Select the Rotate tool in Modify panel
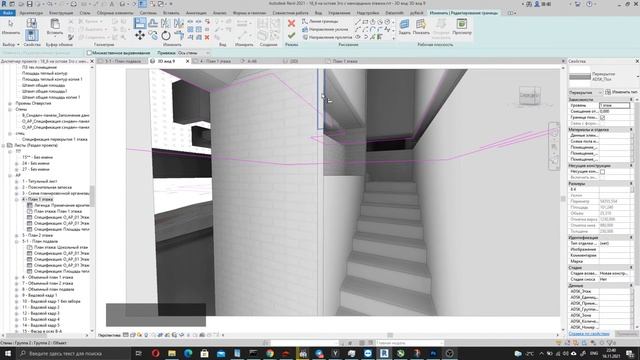Image resolution: width=640 pixels, height=360 pixels. (166, 36)
